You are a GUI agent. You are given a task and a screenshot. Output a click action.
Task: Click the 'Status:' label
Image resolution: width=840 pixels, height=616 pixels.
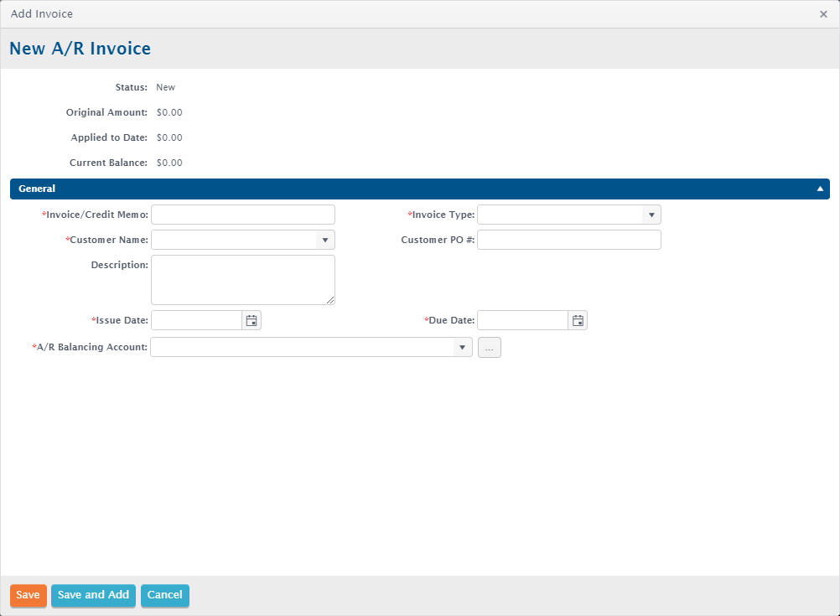coord(132,87)
